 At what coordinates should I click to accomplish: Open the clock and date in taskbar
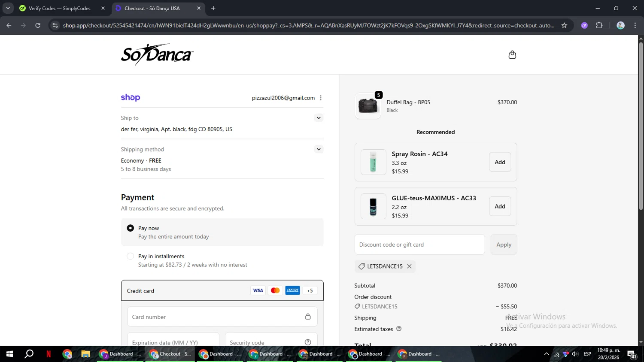[608, 354]
